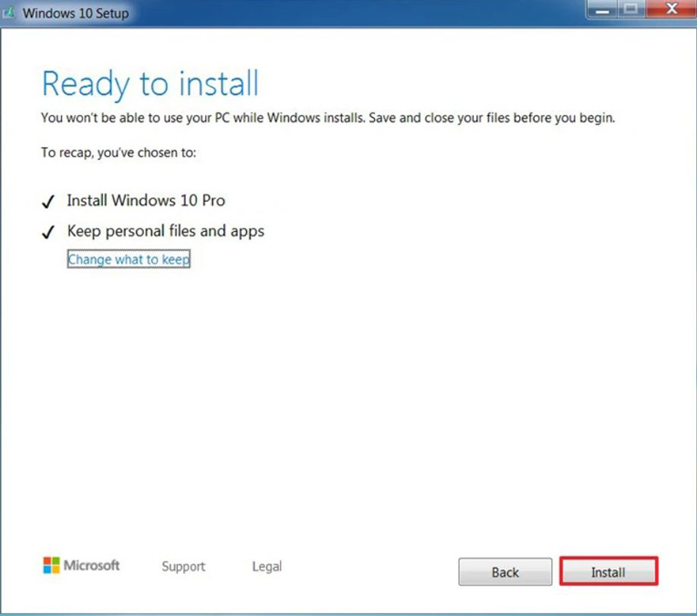Click the 'Windows 10 Setup' window title text

point(76,13)
